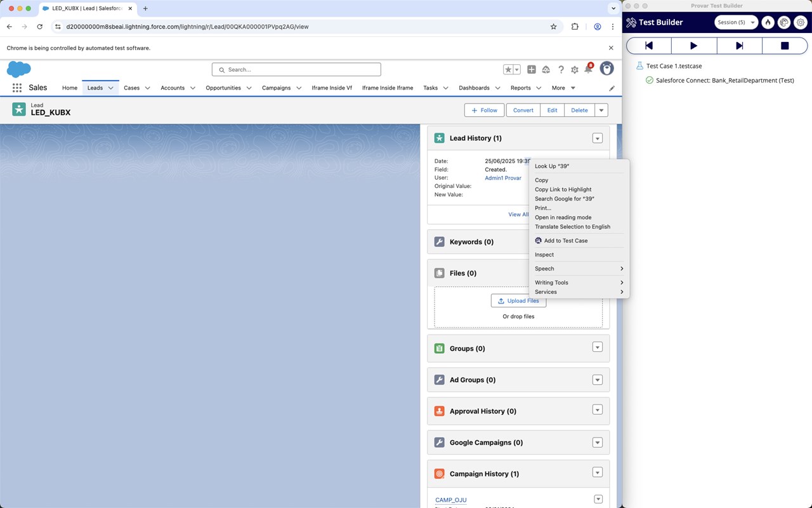Stop the test in Test Builder
This screenshot has width=812, height=508.
785,46
